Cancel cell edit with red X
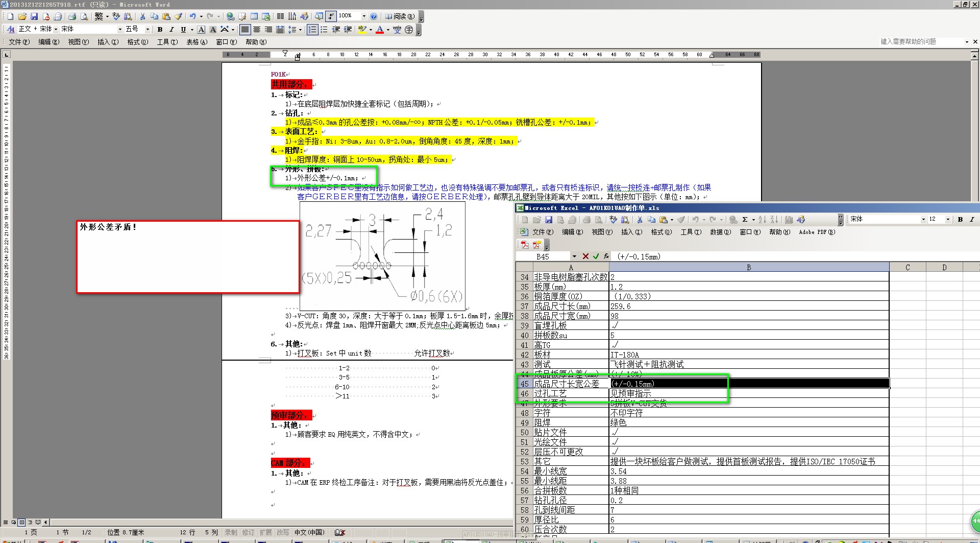This screenshot has width=980, height=543. 585,256
